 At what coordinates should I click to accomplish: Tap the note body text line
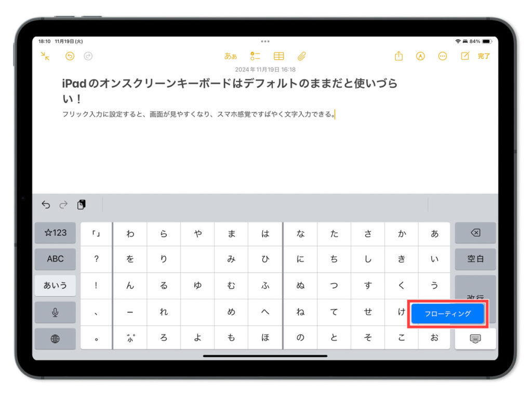tap(198, 114)
